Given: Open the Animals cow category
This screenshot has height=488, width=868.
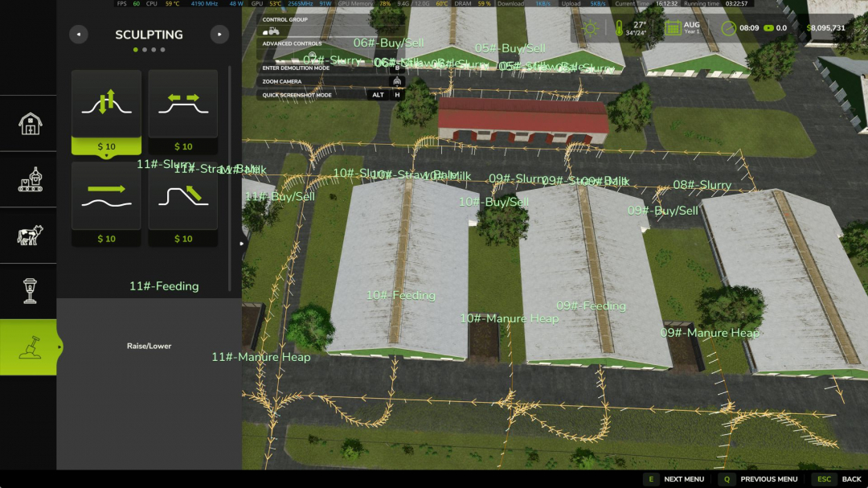Looking at the screenshot, I should tap(30, 236).
